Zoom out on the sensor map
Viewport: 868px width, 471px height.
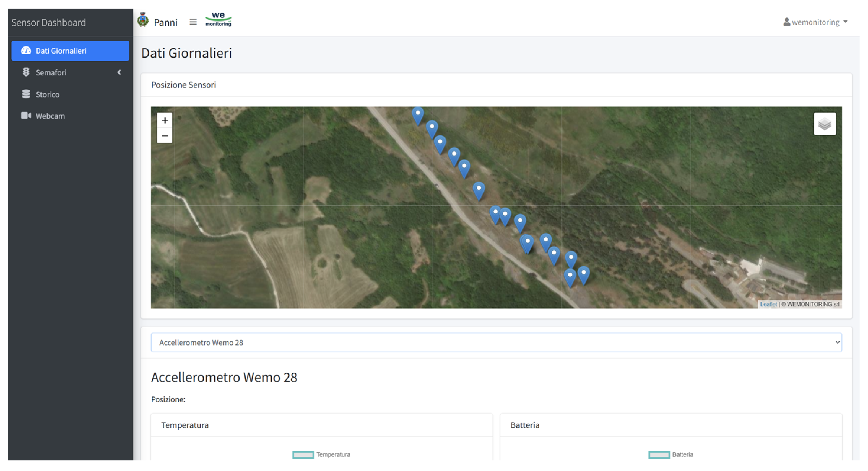(x=165, y=136)
